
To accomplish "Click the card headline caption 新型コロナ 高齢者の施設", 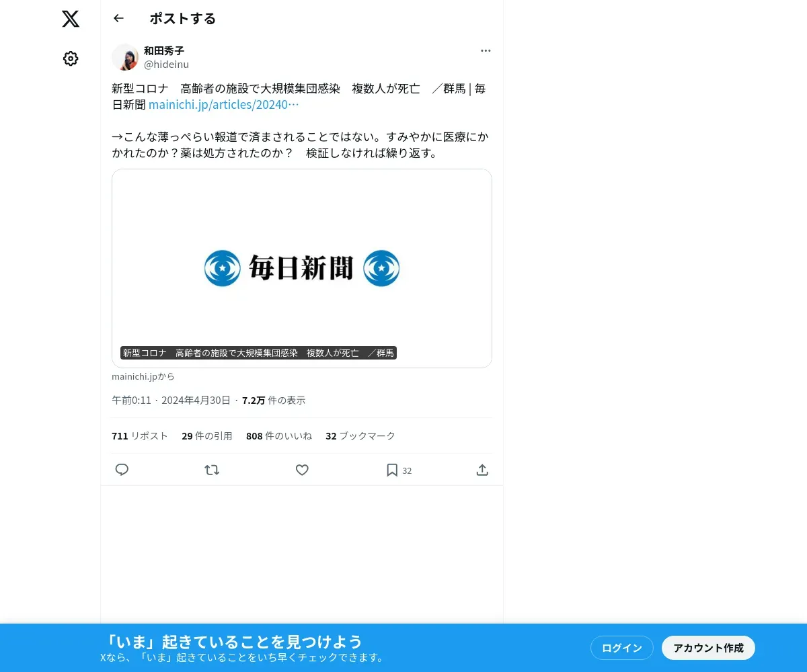I will (258, 353).
